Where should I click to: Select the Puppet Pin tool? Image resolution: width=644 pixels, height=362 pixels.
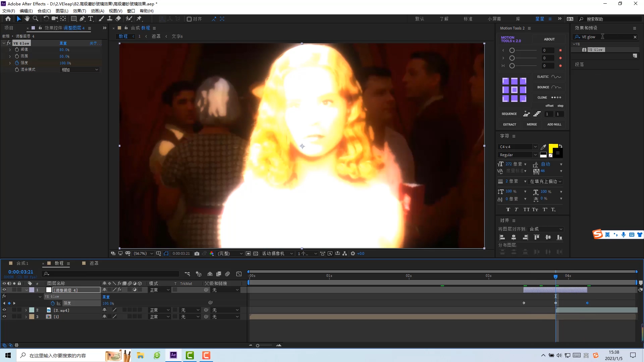point(139,19)
